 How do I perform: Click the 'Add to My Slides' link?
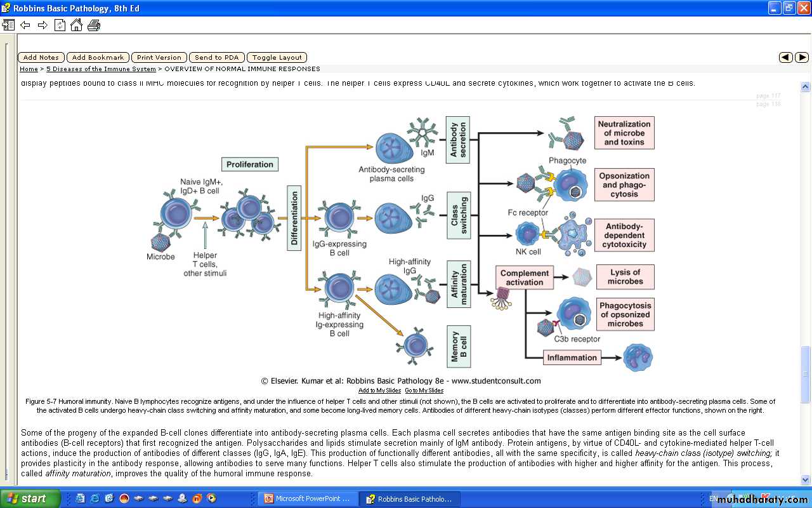click(x=379, y=391)
